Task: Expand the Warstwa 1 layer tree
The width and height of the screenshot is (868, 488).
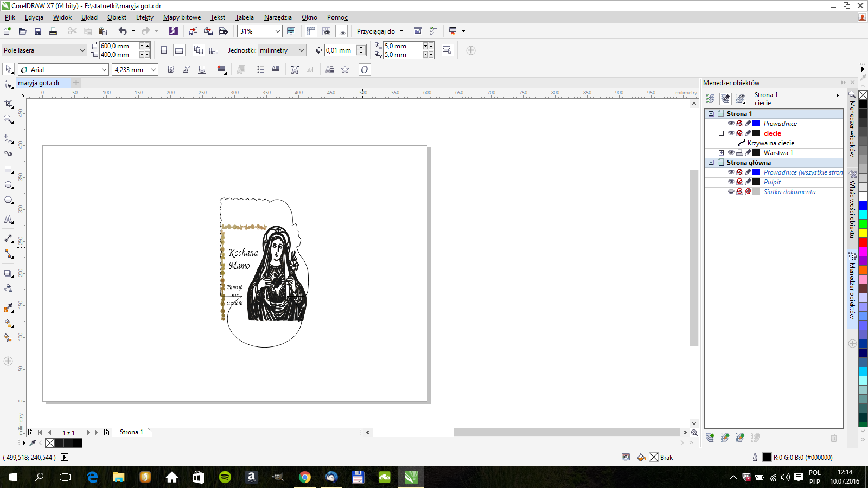Action: click(721, 153)
